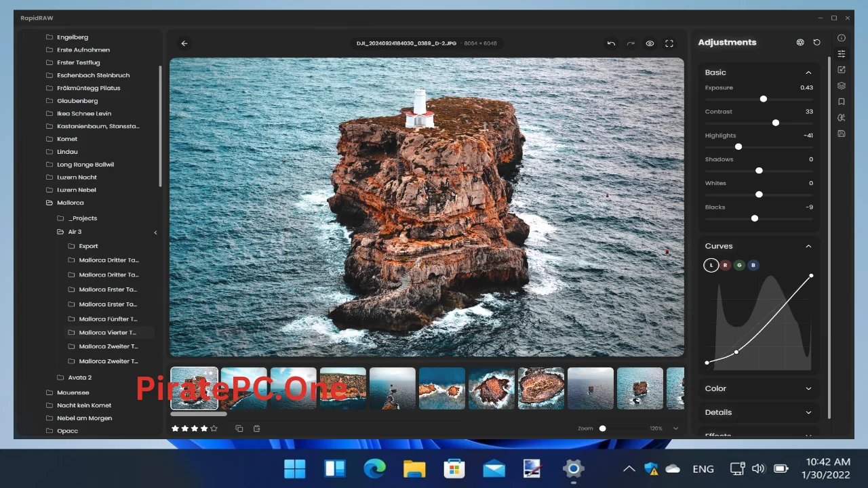Open the crop panel icon in the sidebar
Screen dimensions: 868x488
842,70
